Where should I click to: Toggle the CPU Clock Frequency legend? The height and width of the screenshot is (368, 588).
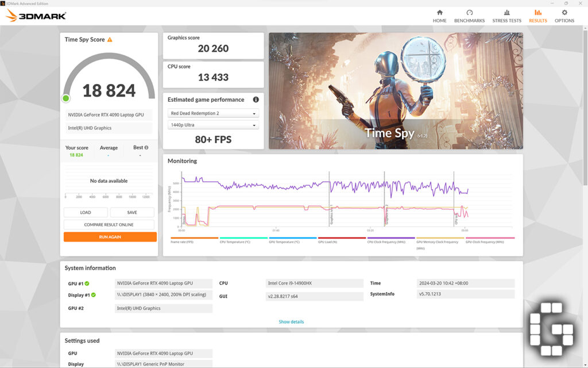coord(390,240)
